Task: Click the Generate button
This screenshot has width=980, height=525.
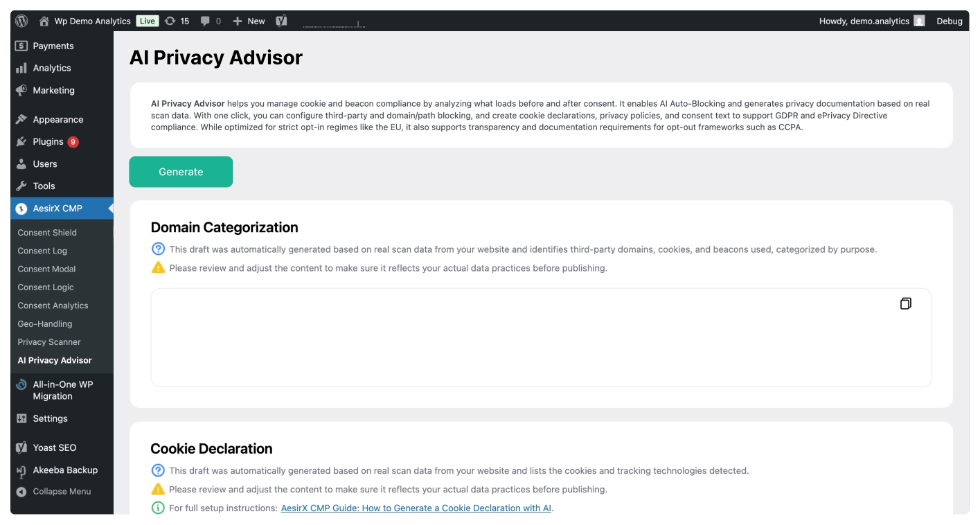Action: click(x=181, y=172)
